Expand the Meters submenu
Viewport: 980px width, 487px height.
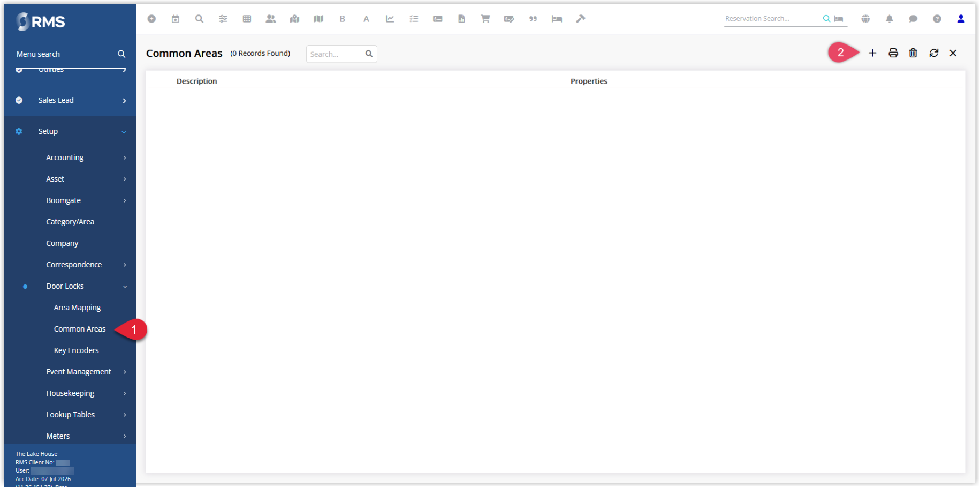pos(70,436)
